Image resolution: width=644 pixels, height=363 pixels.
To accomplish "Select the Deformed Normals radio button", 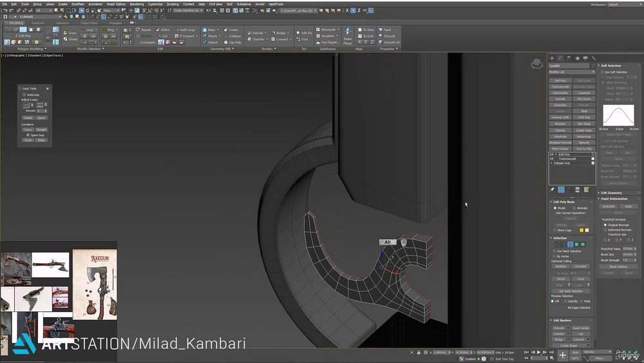I will click(605, 230).
